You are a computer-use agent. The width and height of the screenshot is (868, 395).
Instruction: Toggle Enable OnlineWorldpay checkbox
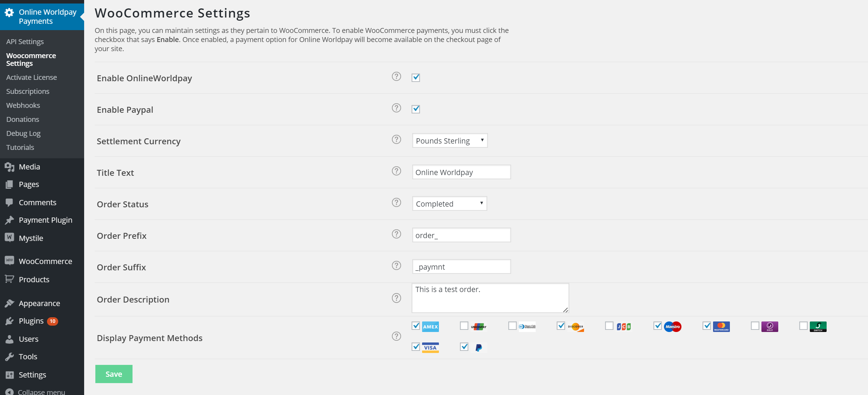pos(416,77)
